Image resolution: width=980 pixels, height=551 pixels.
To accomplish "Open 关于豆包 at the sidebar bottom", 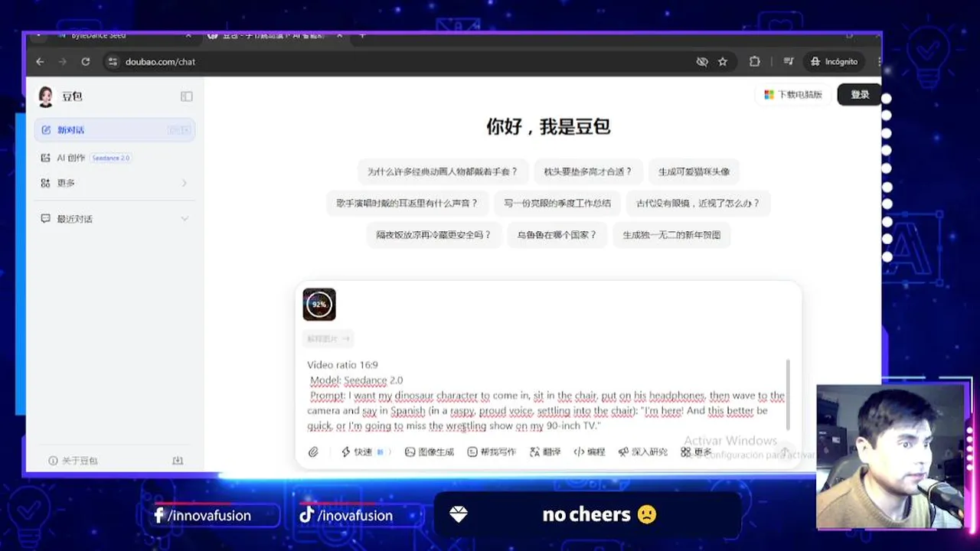I will (x=73, y=461).
